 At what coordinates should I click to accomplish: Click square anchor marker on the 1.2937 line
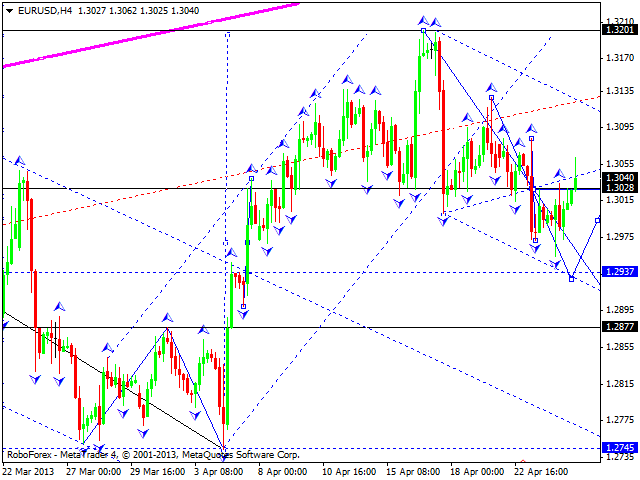click(x=571, y=279)
